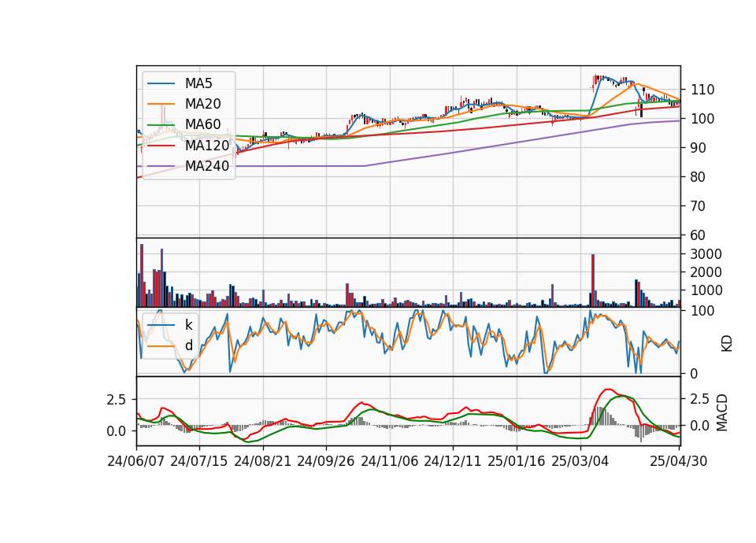Click the blue MA5 legend line sample

click(161, 83)
